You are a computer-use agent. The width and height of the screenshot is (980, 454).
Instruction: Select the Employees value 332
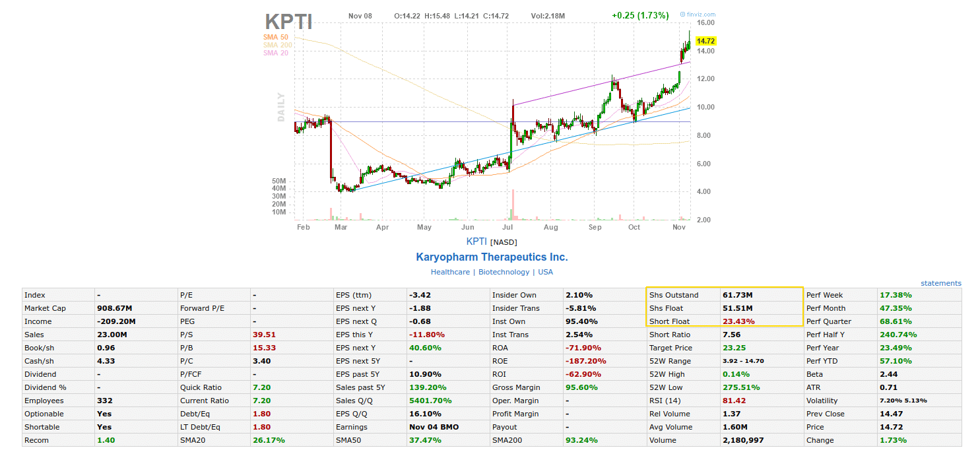[105, 401]
